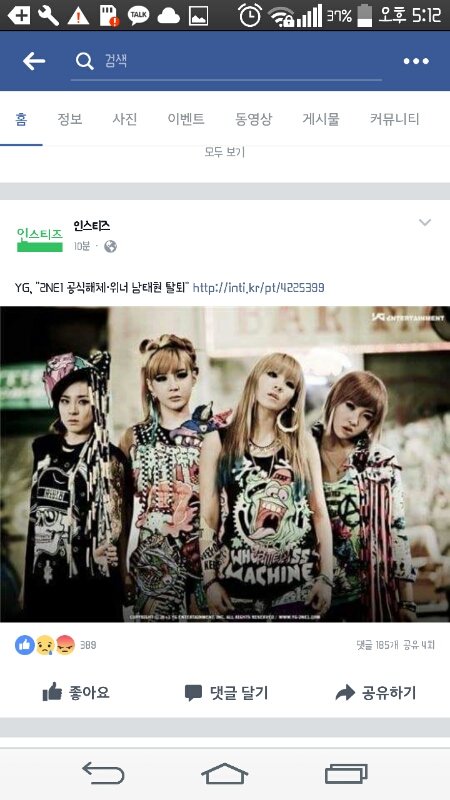Open the 커뮤니티 tab
Screen dimensions: 450x800
pyautogui.click(x=394, y=119)
